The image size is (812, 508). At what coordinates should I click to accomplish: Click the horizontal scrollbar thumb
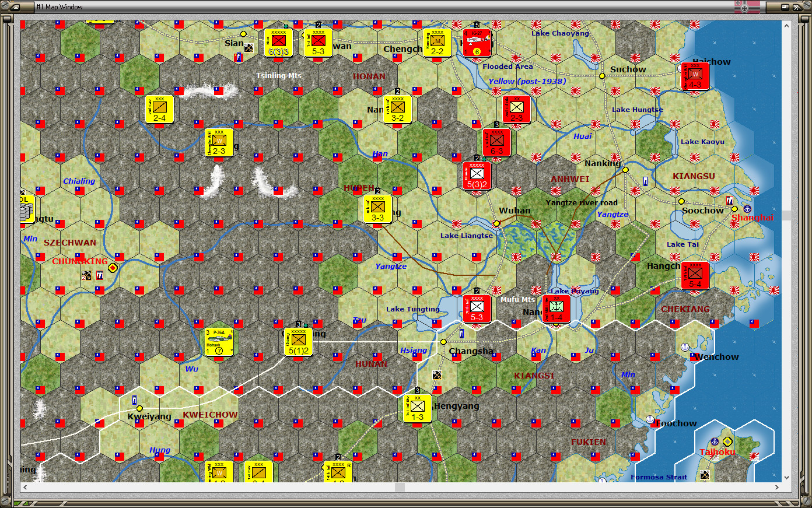(400, 488)
